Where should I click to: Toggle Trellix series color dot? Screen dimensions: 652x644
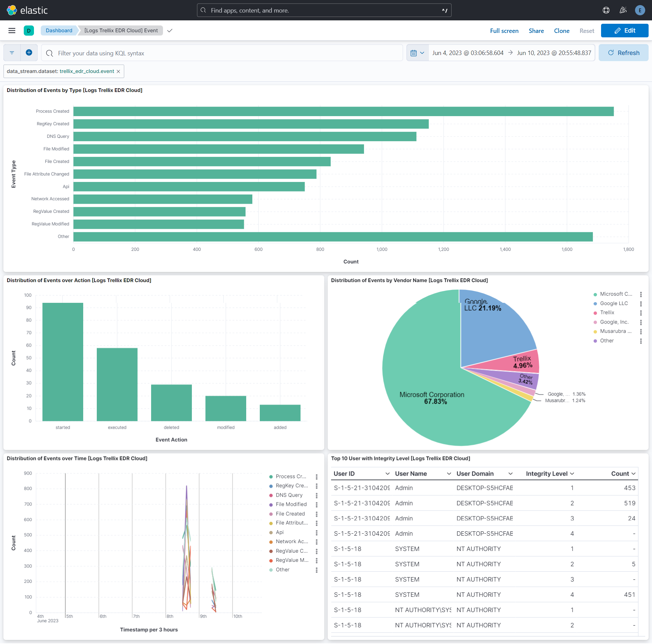click(595, 313)
